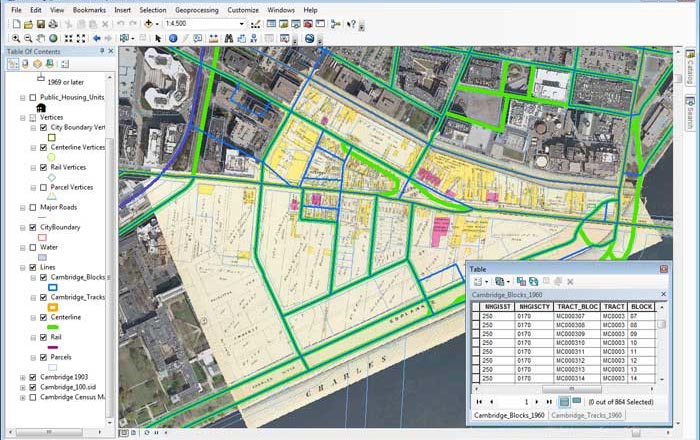Open Go To XY tool

click(x=254, y=39)
